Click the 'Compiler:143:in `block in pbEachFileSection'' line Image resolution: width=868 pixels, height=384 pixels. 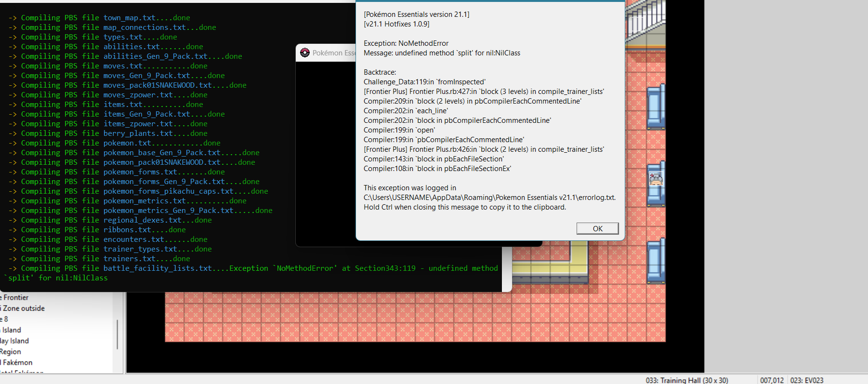click(434, 159)
